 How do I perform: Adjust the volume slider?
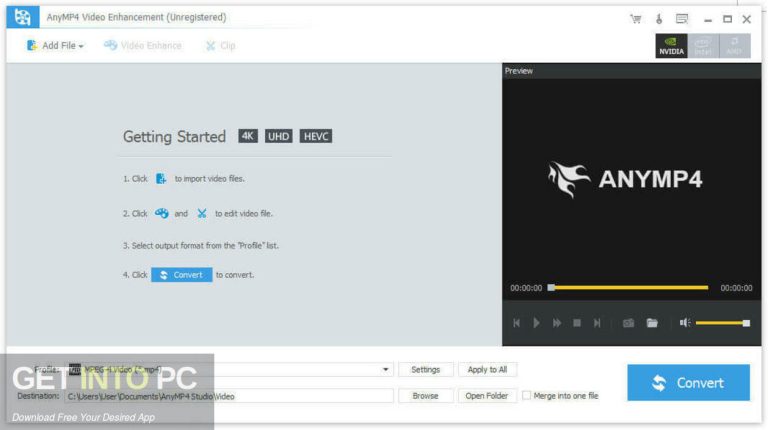[722, 323]
